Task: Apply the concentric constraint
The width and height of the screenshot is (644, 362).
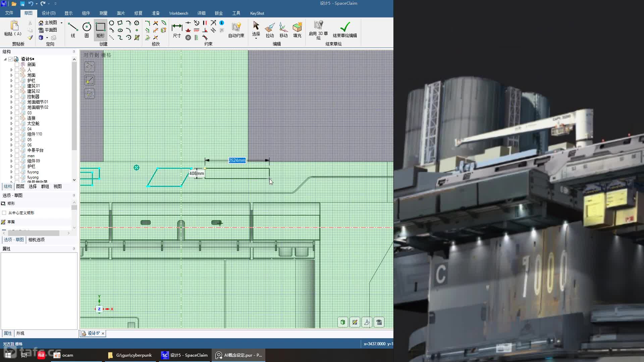Action: (x=188, y=38)
